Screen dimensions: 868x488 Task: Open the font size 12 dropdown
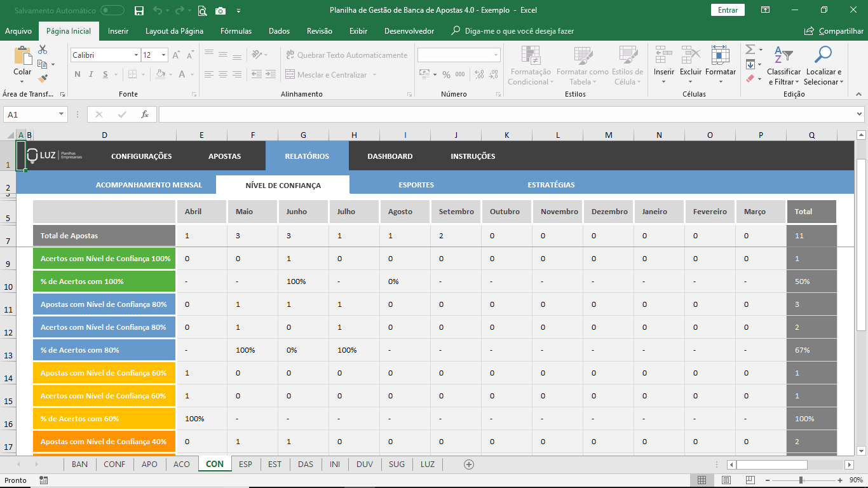[x=164, y=55]
